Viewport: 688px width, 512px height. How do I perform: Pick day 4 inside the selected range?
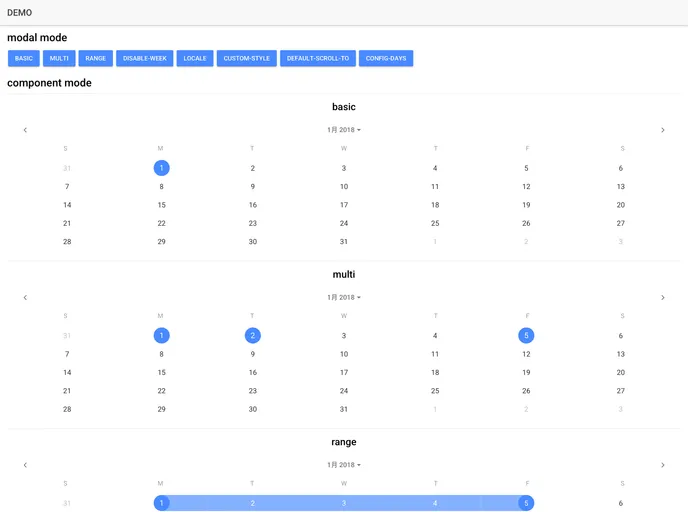pyautogui.click(x=435, y=503)
